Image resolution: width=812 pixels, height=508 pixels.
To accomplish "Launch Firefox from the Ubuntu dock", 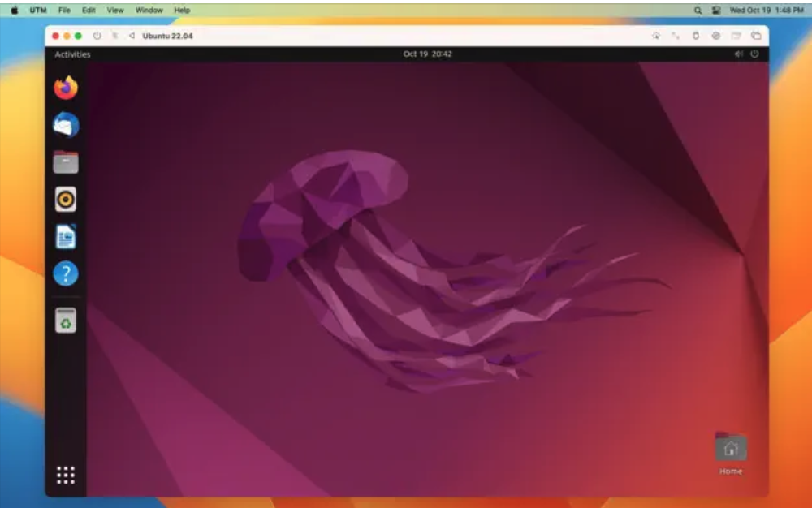I will (x=66, y=88).
